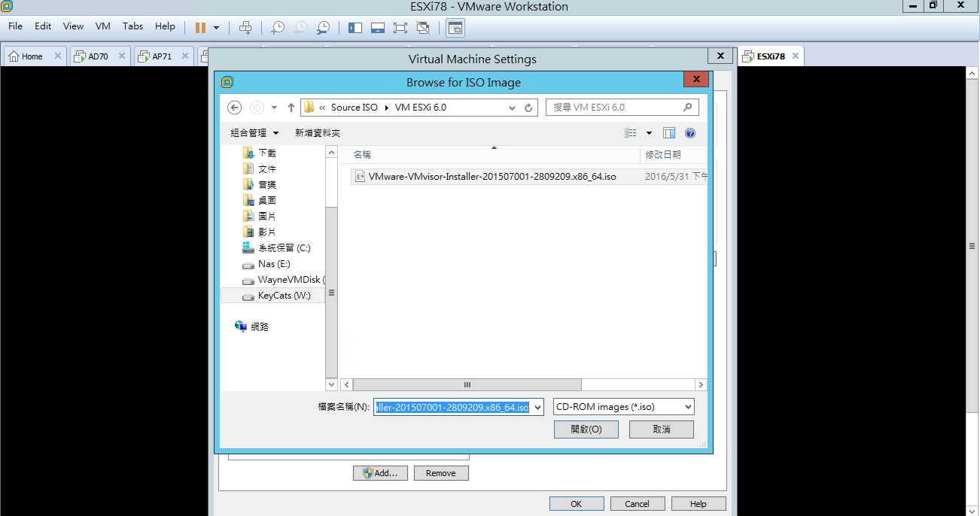This screenshot has width=980, height=516.
Task: Select 系統保留 (C:) drive
Action: pos(276,247)
